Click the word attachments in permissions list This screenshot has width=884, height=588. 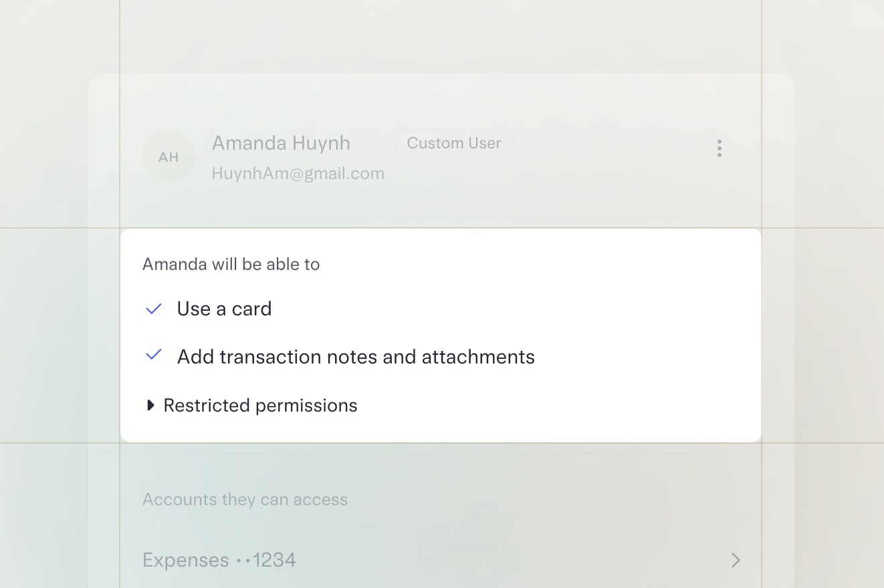[x=478, y=357]
